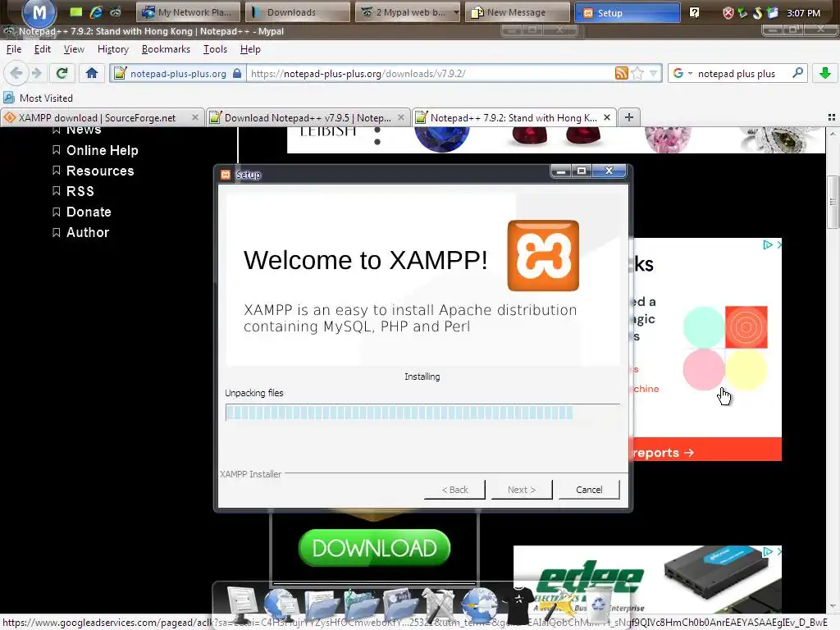Switch to My Network Places taskbar window
The height and width of the screenshot is (630, 840).
pos(188,12)
